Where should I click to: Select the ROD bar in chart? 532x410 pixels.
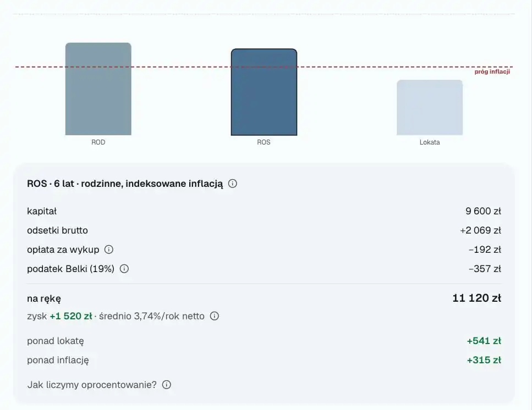click(x=98, y=89)
